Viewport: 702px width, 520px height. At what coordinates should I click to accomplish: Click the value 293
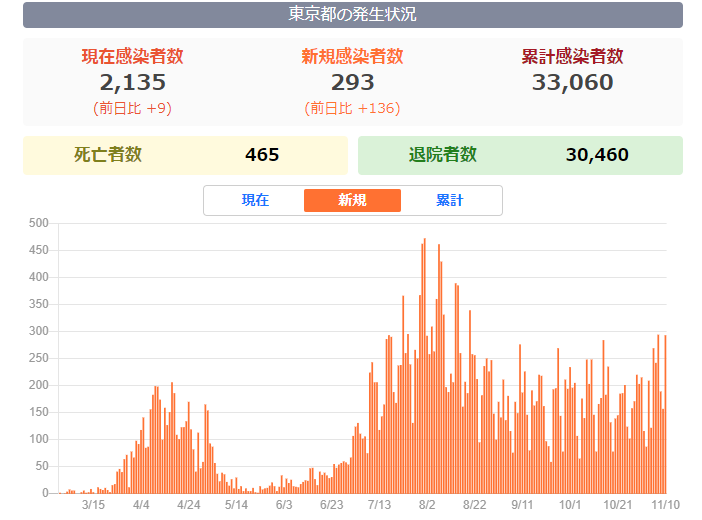[352, 82]
